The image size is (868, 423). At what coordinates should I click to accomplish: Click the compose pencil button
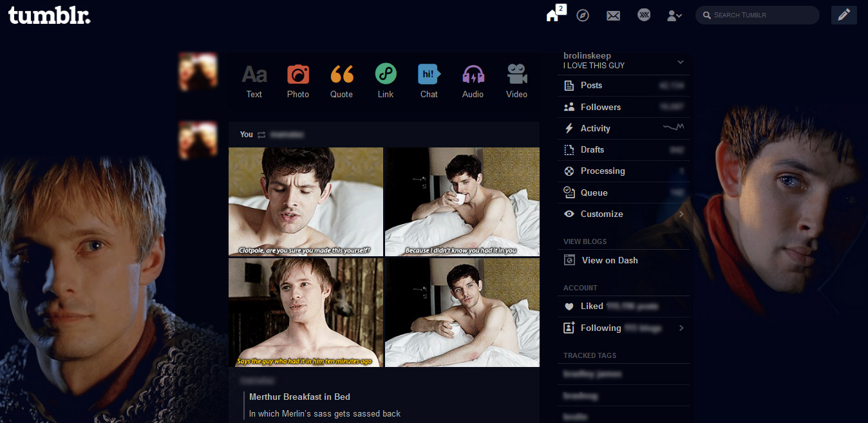click(844, 15)
